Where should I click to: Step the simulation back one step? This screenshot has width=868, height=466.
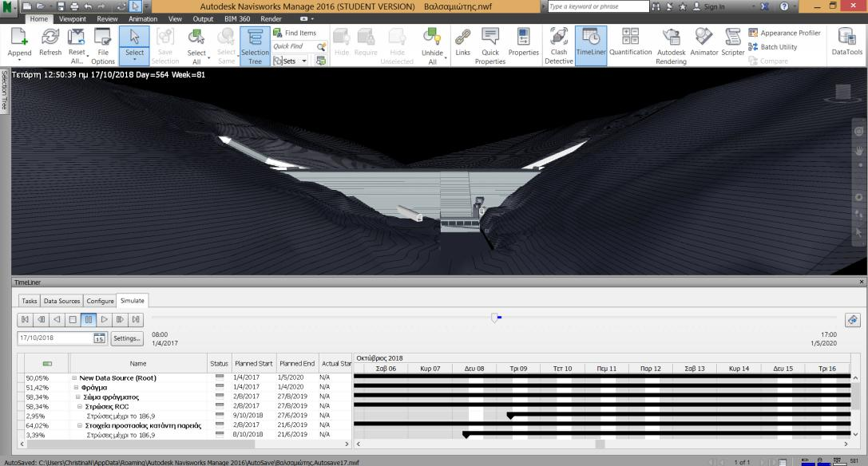pyautogui.click(x=41, y=320)
